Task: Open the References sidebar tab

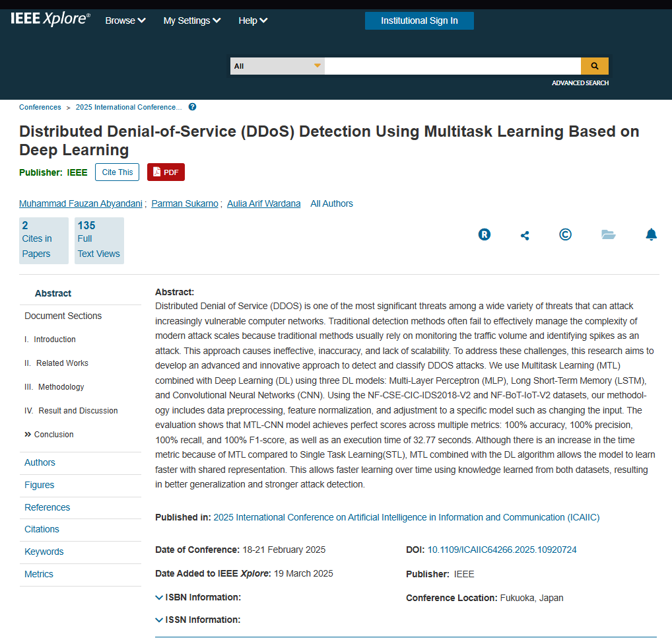Action: click(x=47, y=507)
